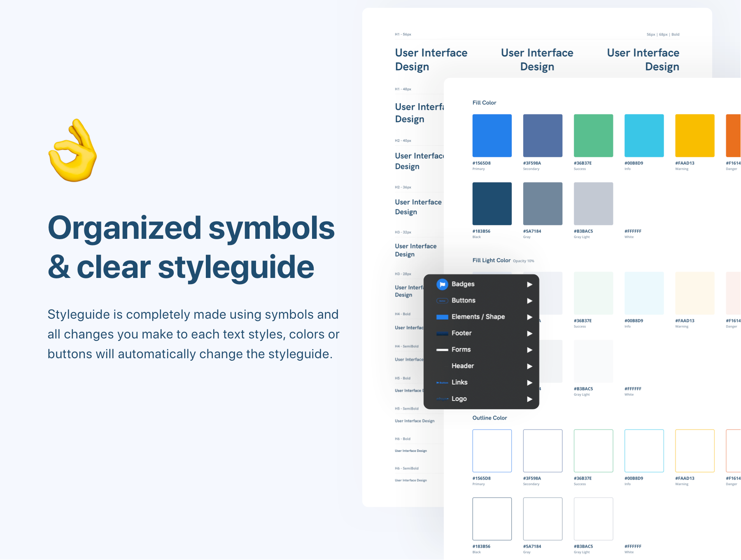741x560 pixels.
Task: Expand the Footer submenu arrow
Action: point(529,334)
